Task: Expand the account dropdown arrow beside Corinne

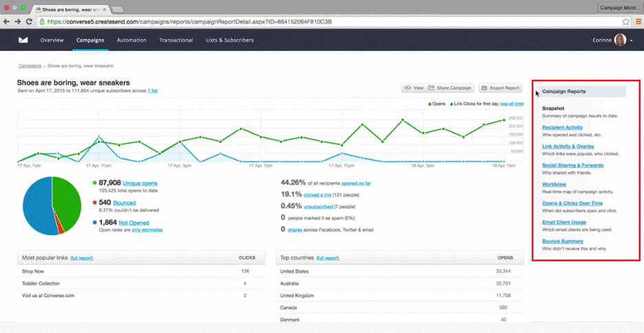Action: 632,41
